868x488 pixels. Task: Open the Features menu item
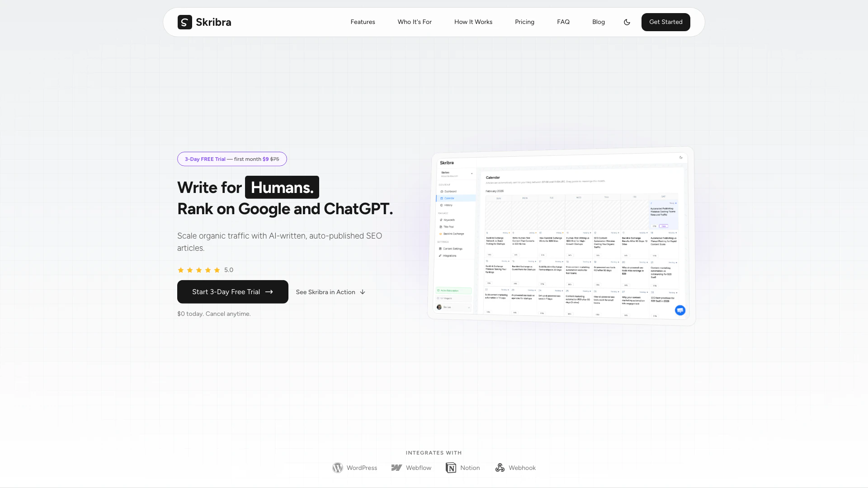(x=363, y=22)
